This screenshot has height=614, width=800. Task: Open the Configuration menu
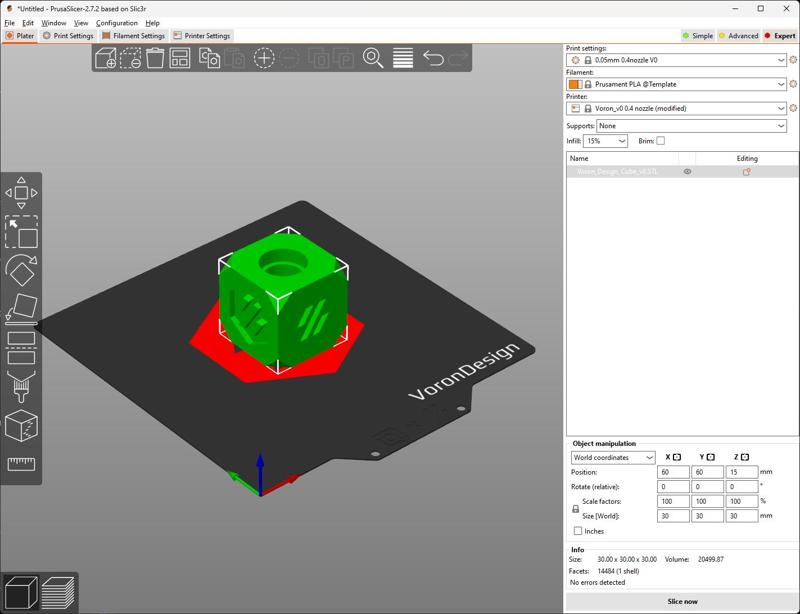pyautogui.click(x=117, y=23)
